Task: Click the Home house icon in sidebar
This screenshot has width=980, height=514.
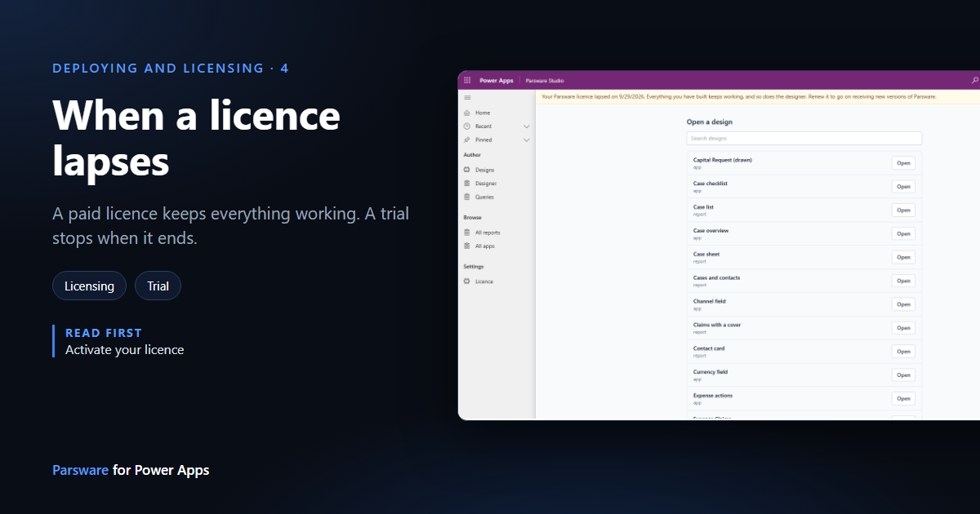Action: click(466, 113)
